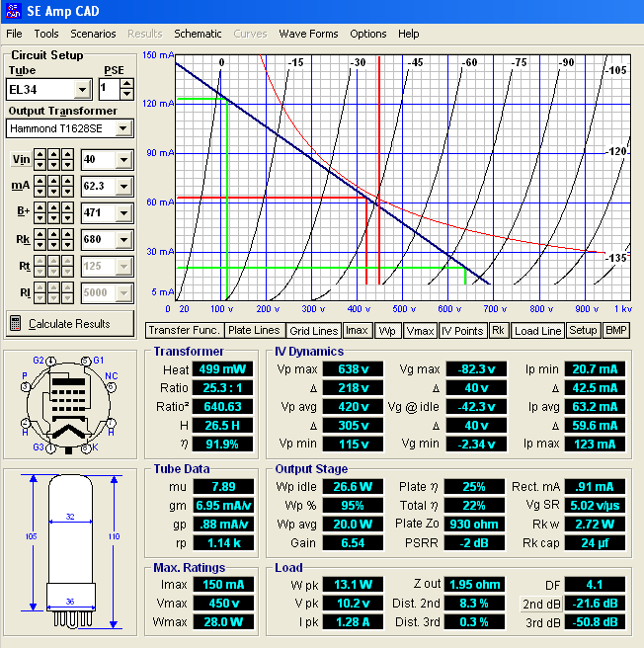This screenshot has height=648, width=644.
Task: Click the Heat value 499 mW
Action: [222, 369]
